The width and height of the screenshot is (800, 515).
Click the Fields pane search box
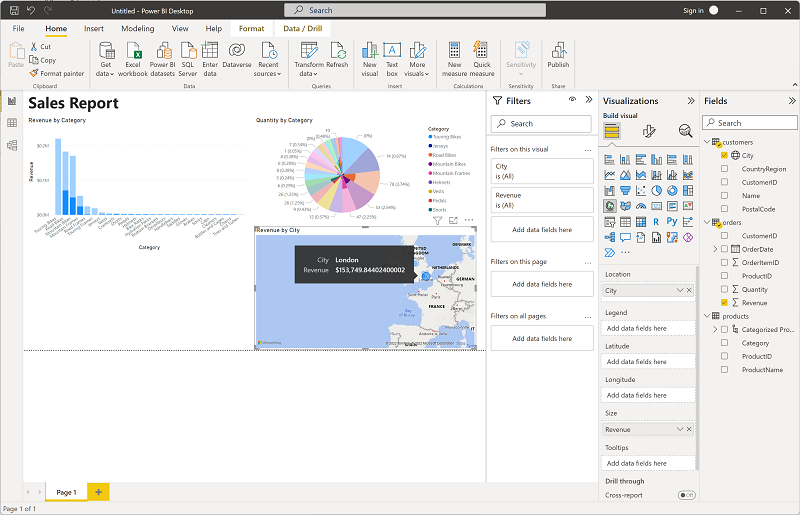pos(749,122)
